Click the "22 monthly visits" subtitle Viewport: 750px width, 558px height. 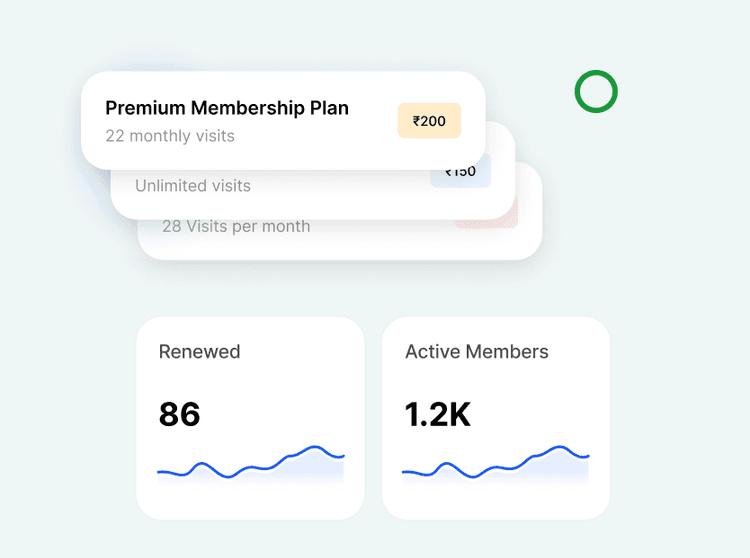pos(170,135)
